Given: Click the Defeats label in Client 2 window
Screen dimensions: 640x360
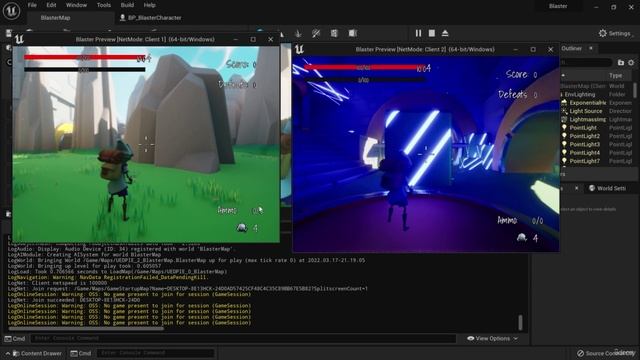Looking at the screenshot, I should (512, 94).
